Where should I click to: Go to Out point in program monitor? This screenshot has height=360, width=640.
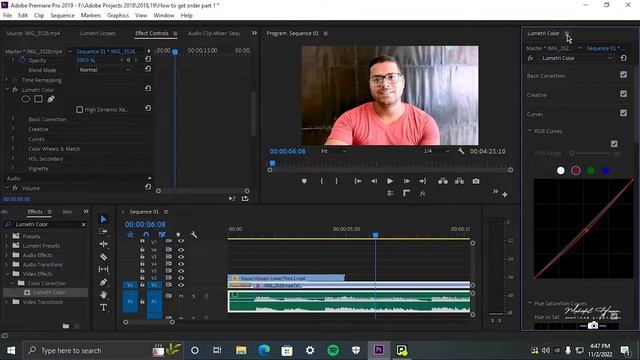pos(422,181)
